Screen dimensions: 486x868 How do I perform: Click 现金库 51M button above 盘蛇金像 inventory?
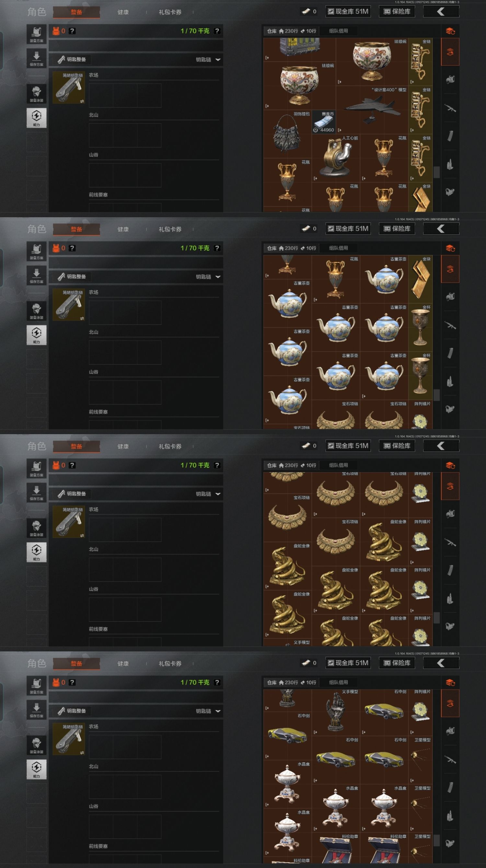[348, 445]
